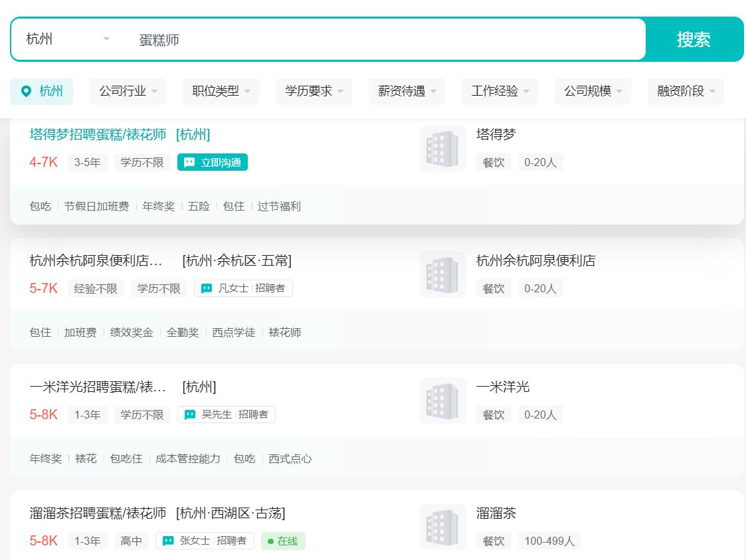The width and height of the screenshot is (746, 560).
Task: Click the location pin icon beside 杭州
Action: coord(26,92)
